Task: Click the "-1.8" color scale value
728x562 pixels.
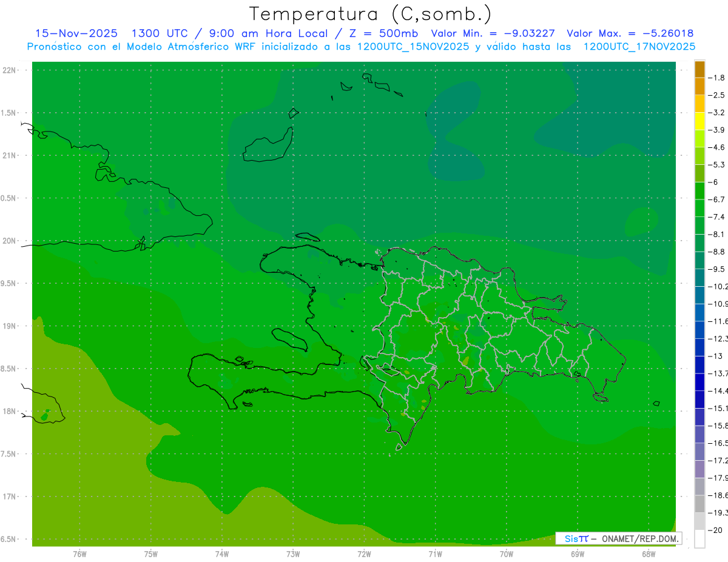Action: [717, 78]
